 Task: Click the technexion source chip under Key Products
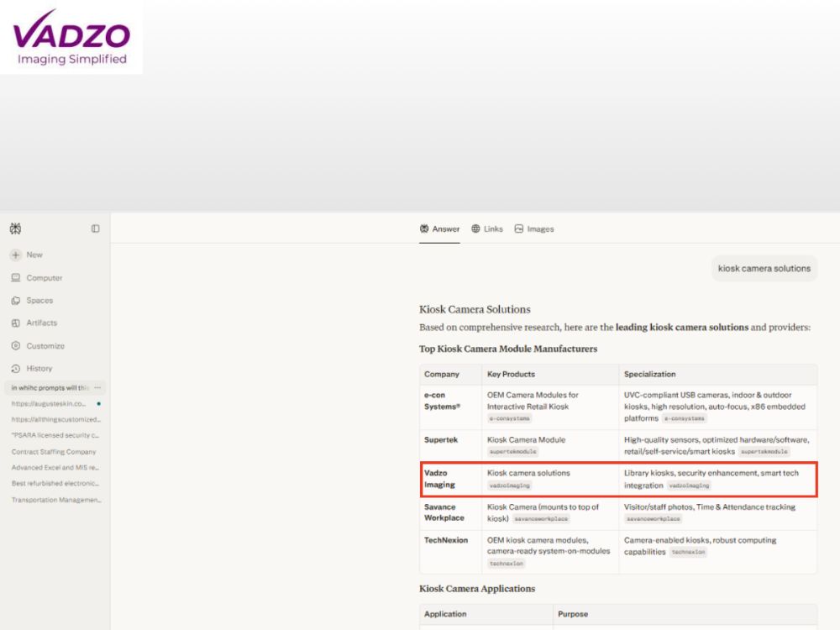(507, 564)
